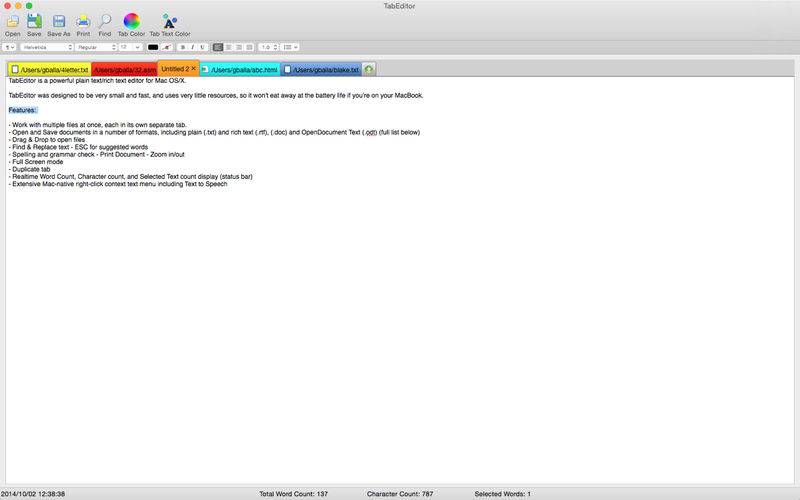Click the line '- Full Screen mode'
The image size is (800, 500).
(x=36, y=162)
